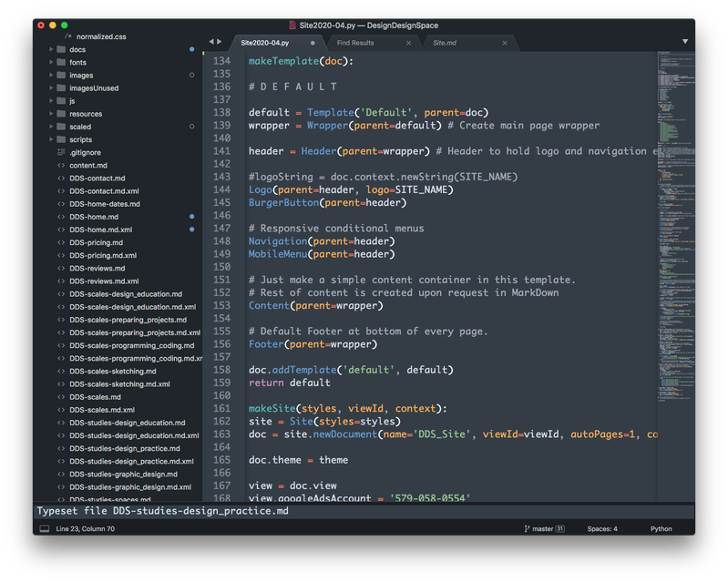Switch to the Site.md tab
728x582 pixels.
tap(445, 43)
